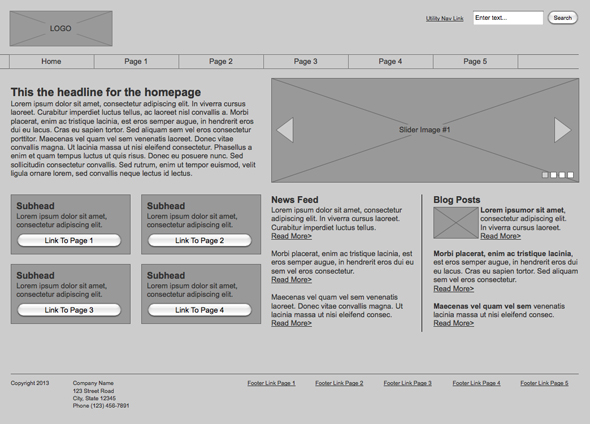Click bold blog title Morbi placerat, enim ac tristique lacinia

coord(503,254)
